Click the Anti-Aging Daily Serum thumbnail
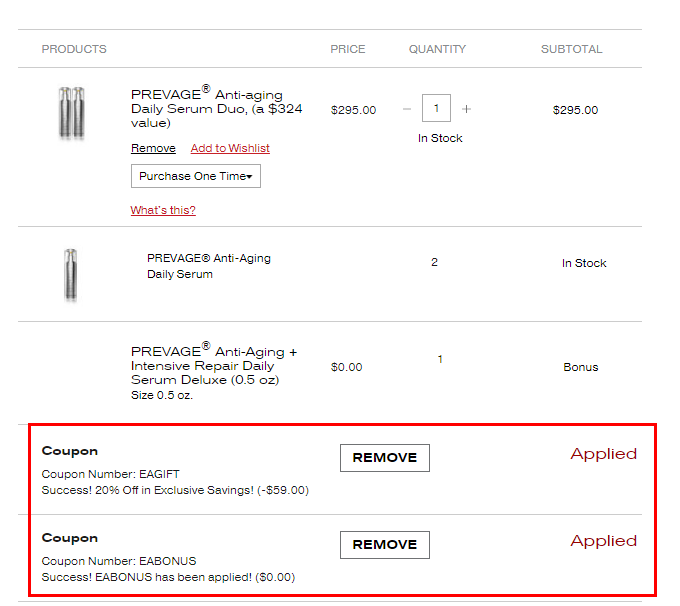 [71, 275]
